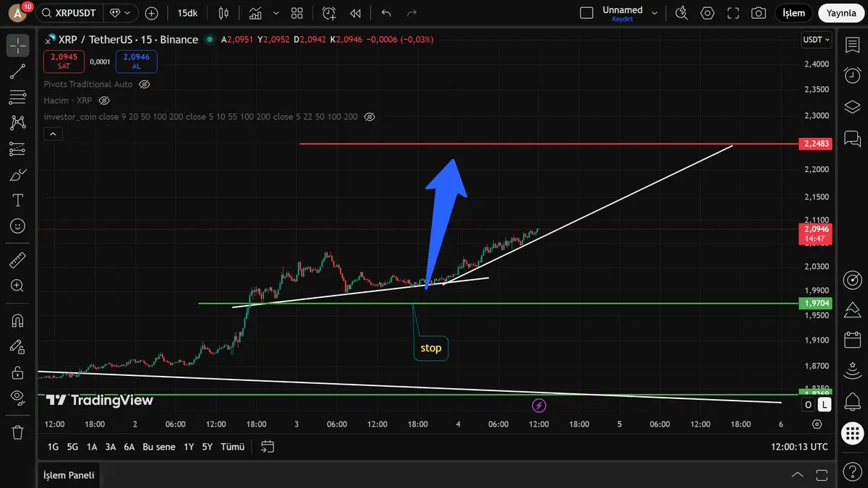This screenshot has height=488, width=868.
Task: Click the 12:00:13 UTC timezone clock
Action: (799, 447)
